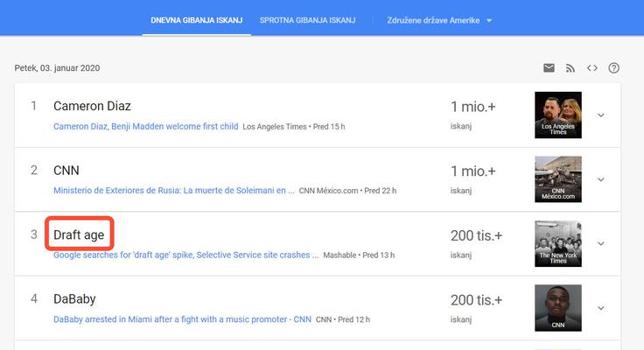Open DaBaby arrested in Miami article link
Viewport: 644px width, 350px height.
pyautogui.click(x=182, y=319)
